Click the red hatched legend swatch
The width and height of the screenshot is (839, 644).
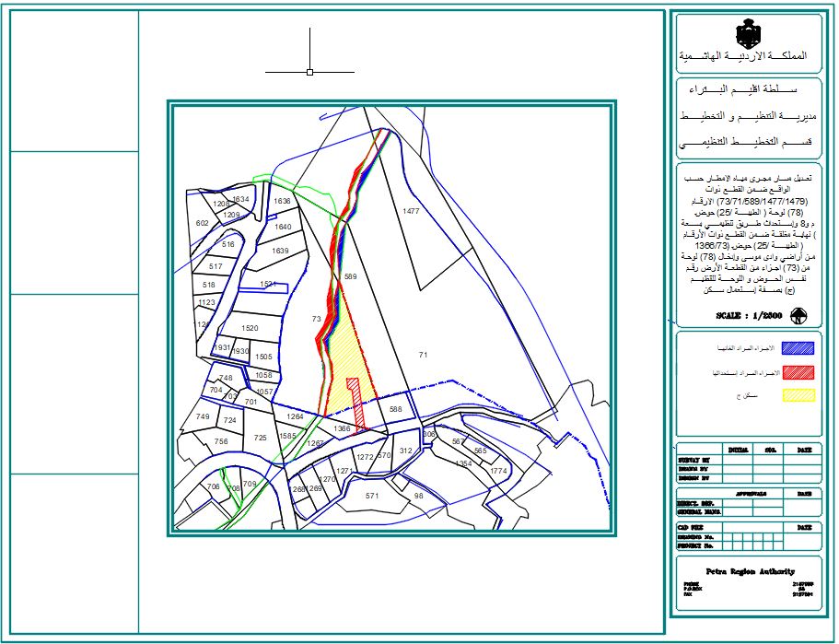[x=798, y=372]
